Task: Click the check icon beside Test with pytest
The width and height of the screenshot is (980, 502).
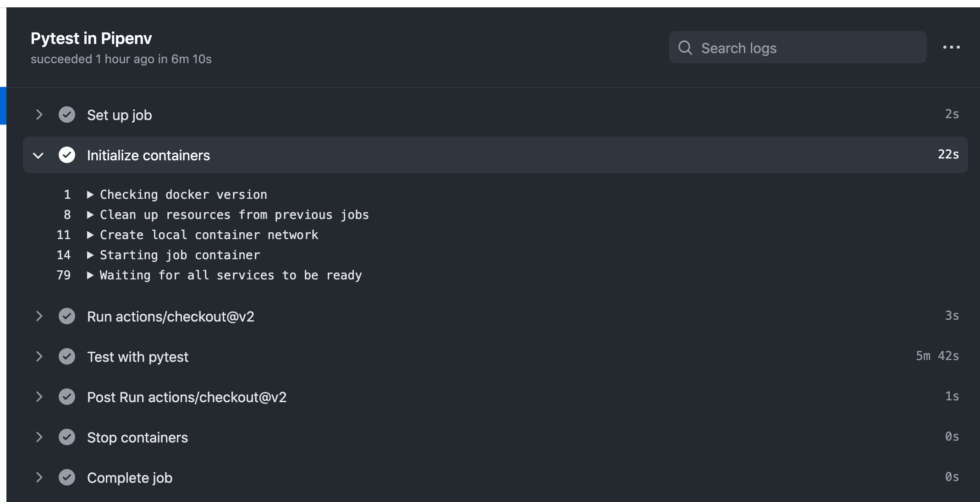Action: [67, 356]
